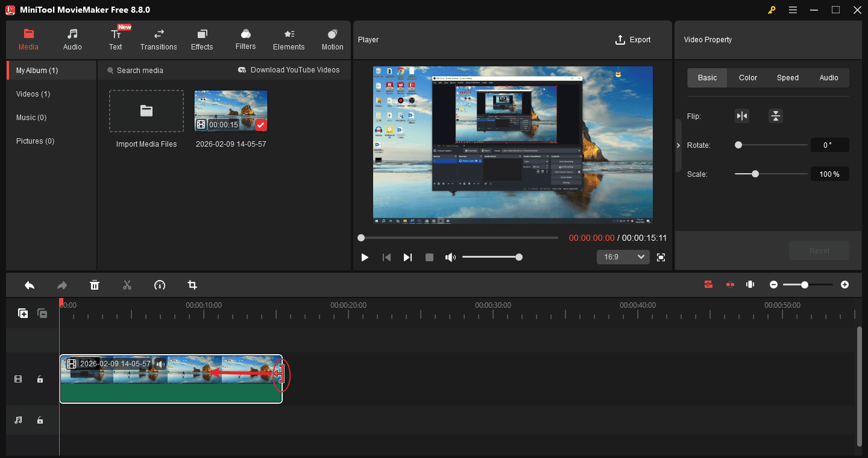Delete selected clip with trash icon
The image size is (868, 458).
[95, 285]
